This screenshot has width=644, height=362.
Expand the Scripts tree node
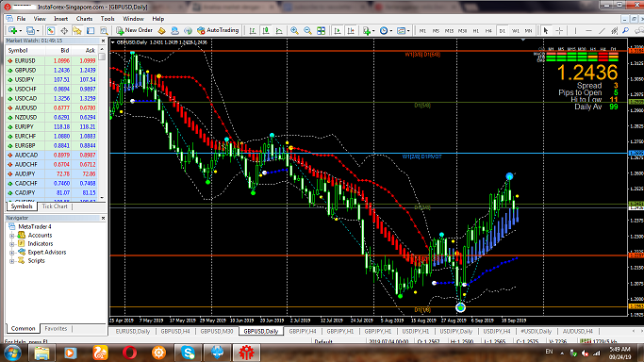[12, 261]
